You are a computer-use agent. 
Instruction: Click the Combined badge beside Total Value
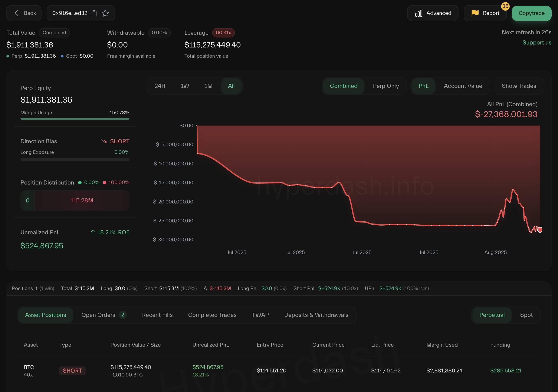click(x=54, y=33)
